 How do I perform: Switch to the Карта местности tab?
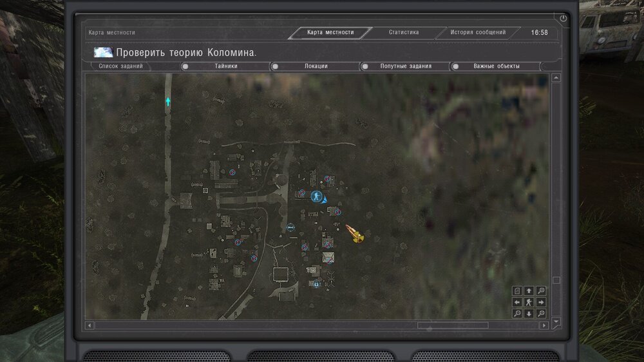coord(330,32)
